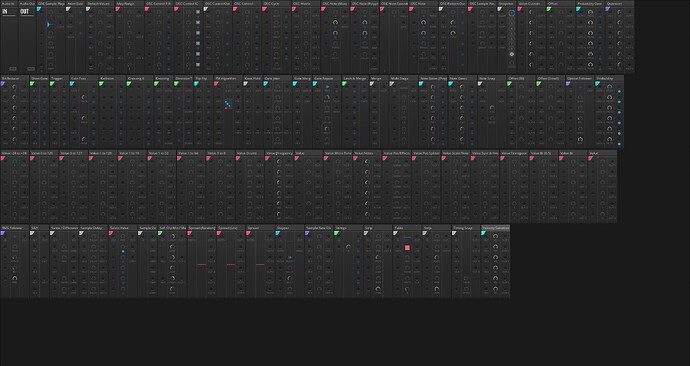Click the Default Values module corner icon

pos(88,9)
